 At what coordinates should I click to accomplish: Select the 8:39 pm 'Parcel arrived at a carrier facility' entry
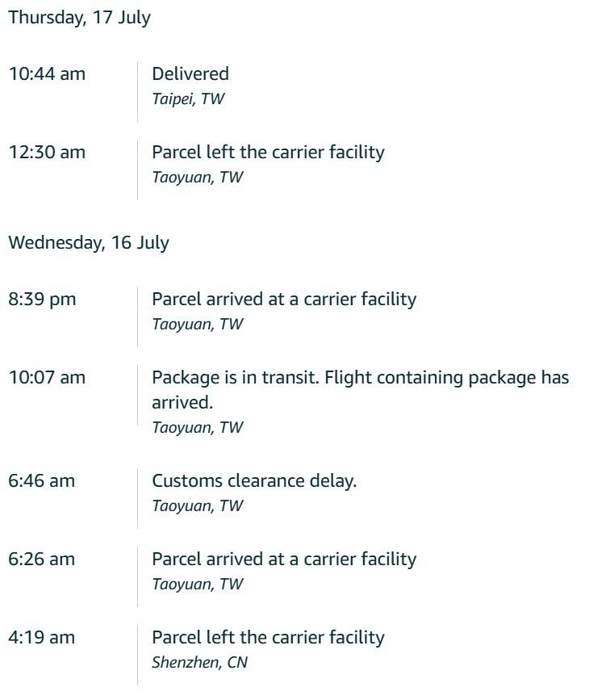coord(284,300)
